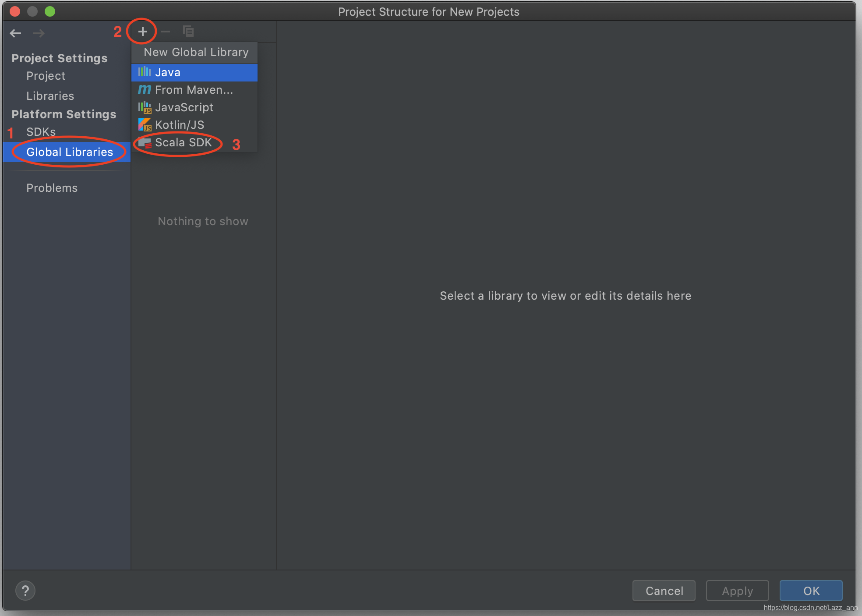Open Project under Project Settings
This screenshot has height=616, width=862.
click(x=46, y=76)
